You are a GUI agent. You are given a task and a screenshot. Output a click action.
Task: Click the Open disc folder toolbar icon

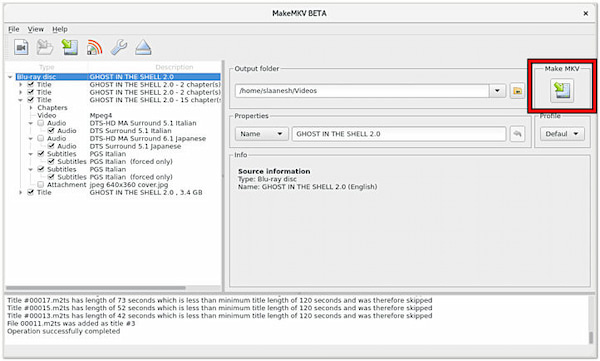[45, 47]
